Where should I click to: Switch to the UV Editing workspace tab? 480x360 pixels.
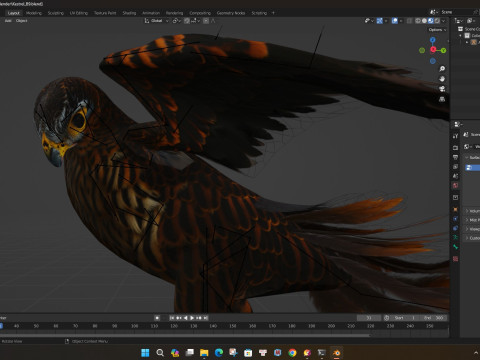(x=79, y=13)
